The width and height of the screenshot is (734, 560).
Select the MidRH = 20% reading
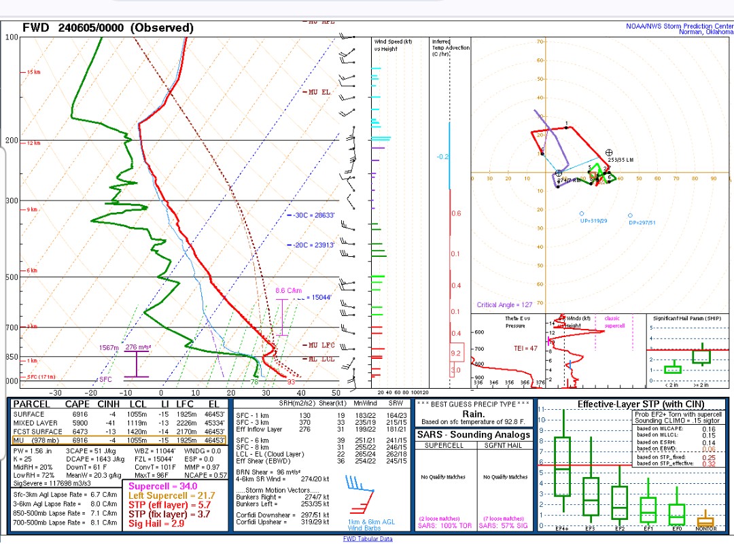coord(33,468)
